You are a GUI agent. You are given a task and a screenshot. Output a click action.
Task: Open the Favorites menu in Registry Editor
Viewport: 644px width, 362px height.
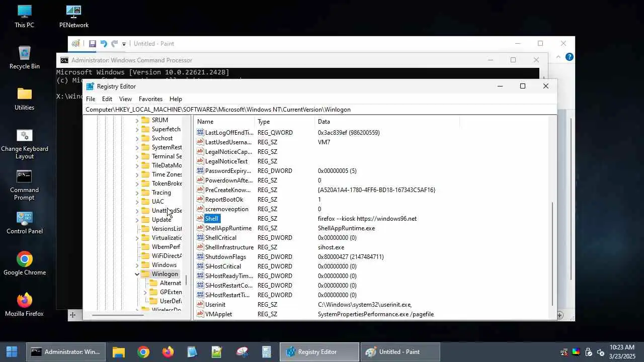(x=150, y=99)
